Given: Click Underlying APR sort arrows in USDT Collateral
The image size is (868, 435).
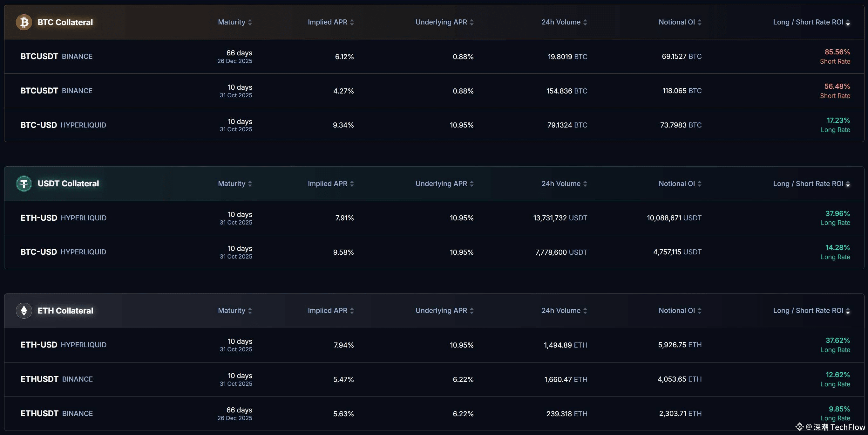Looking at the screenshot, I should 471,184.
